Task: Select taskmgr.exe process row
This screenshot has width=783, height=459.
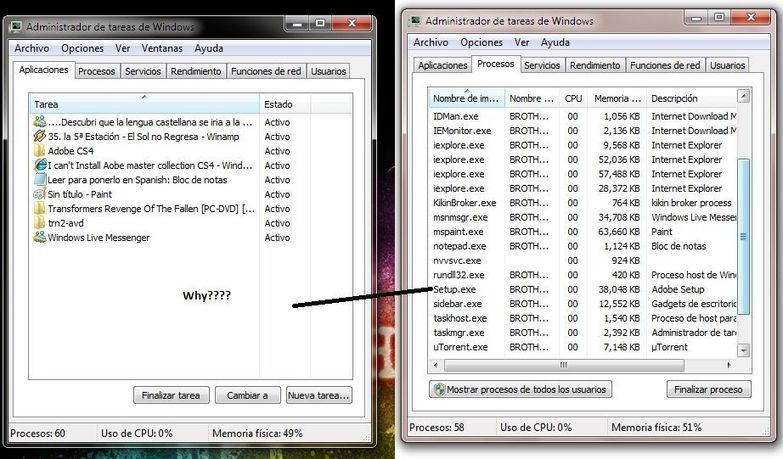Action: 583,332
